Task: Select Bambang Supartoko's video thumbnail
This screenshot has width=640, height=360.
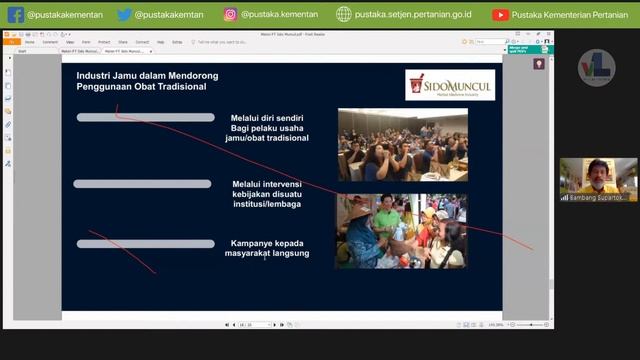Action: point(598,180)
